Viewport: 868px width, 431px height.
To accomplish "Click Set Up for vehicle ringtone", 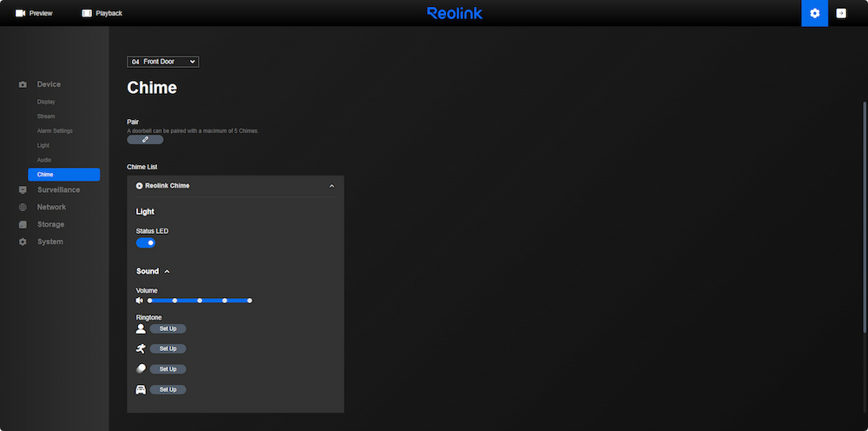I will pos(168,389).
